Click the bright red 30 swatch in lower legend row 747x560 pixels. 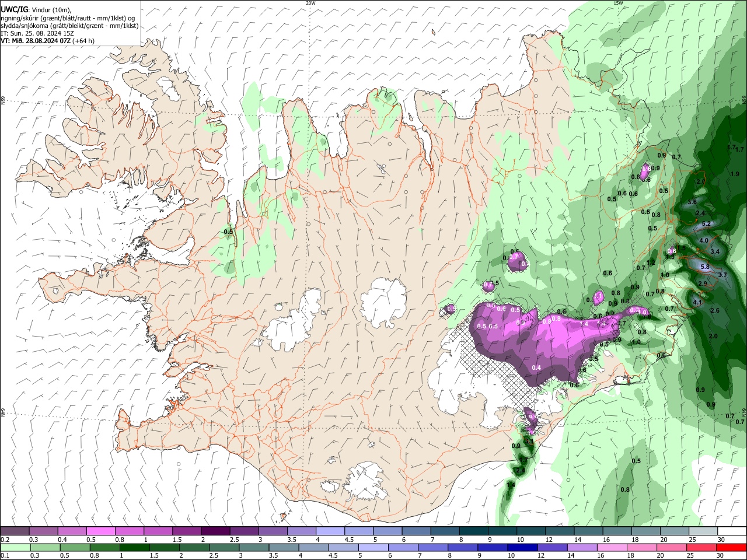coord(731,547)
